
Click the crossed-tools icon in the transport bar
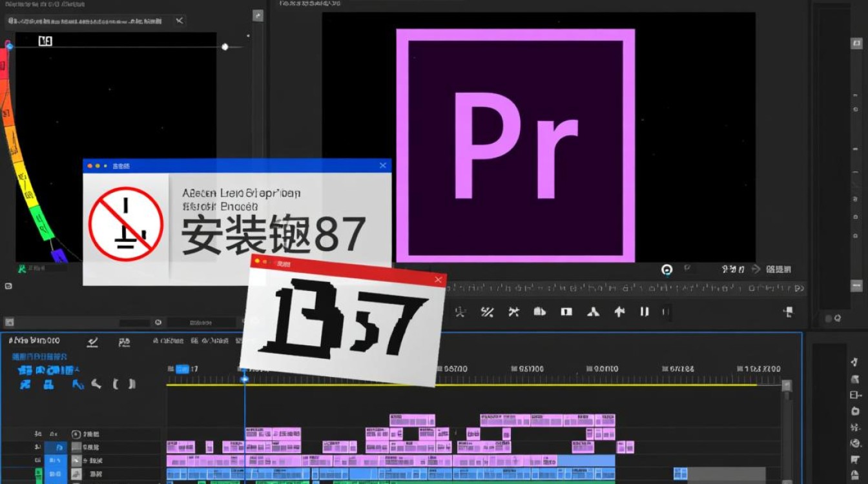514,312
